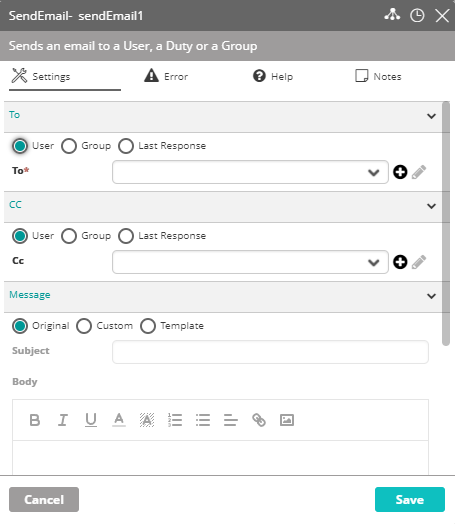Switch to the Notes tab

[378, 77]
